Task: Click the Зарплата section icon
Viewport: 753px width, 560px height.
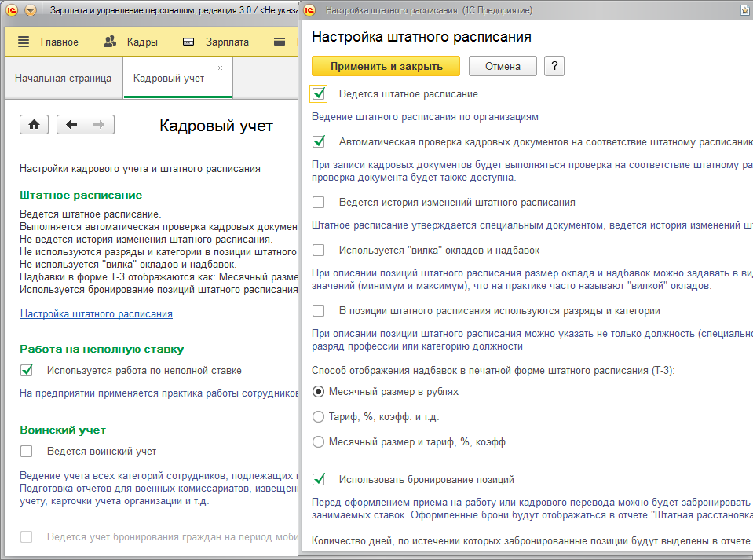Action: pos(188,42)
